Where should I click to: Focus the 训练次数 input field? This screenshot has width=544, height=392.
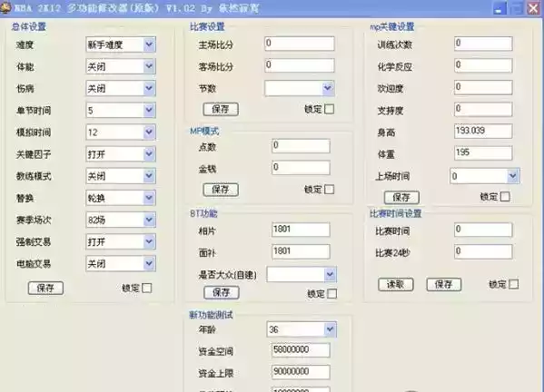[483, 44]
